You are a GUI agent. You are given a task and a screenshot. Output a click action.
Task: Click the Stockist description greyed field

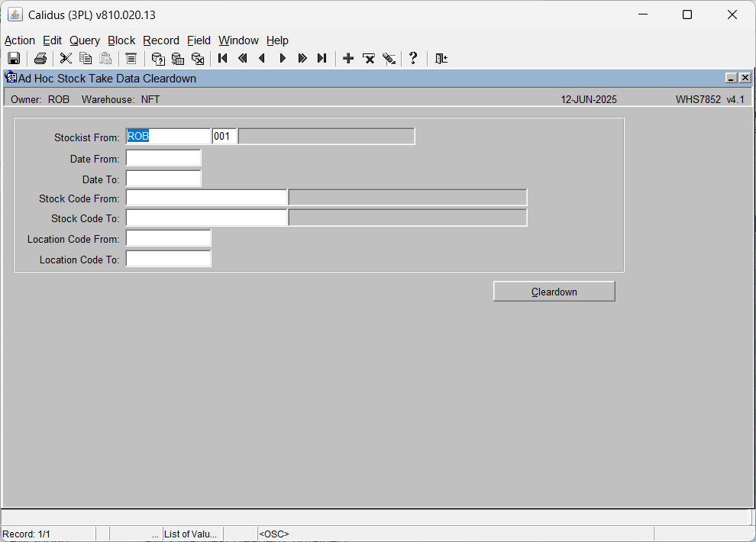[x=326, y=137]
